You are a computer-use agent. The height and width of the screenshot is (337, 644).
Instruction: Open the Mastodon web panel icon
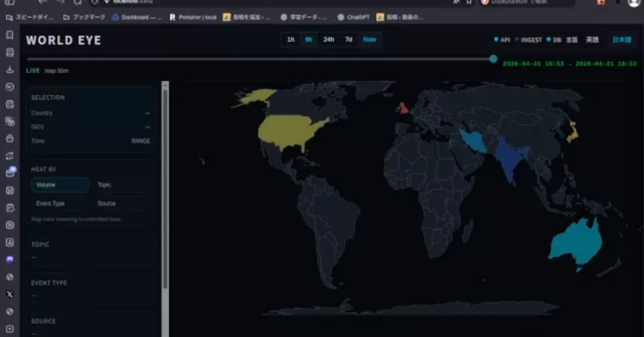tap(10, 260)
